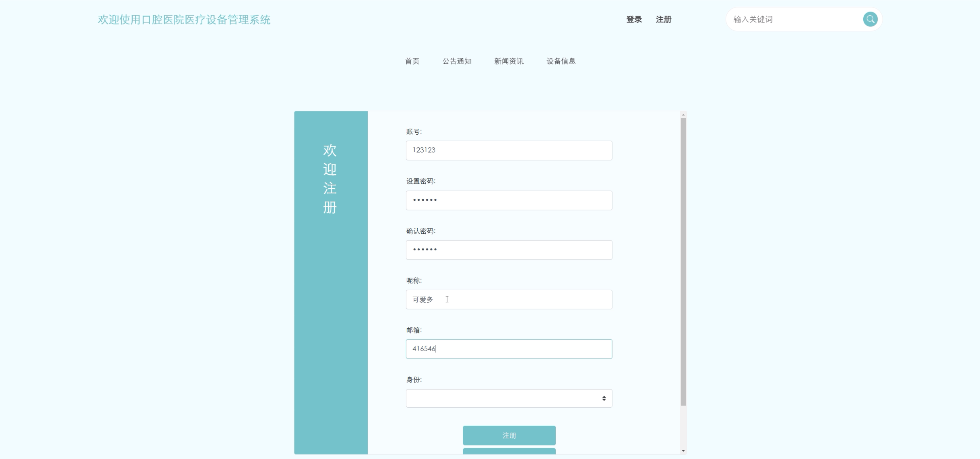Click the 设置密码: label text

[421, 181]
